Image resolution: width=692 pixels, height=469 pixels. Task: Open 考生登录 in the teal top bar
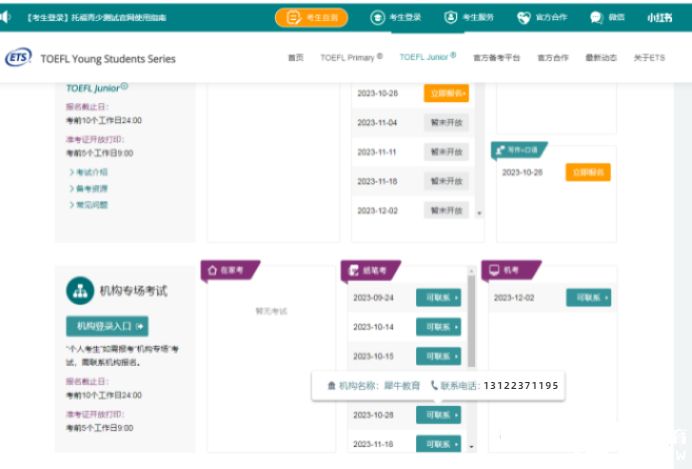(x=405, y=18)
